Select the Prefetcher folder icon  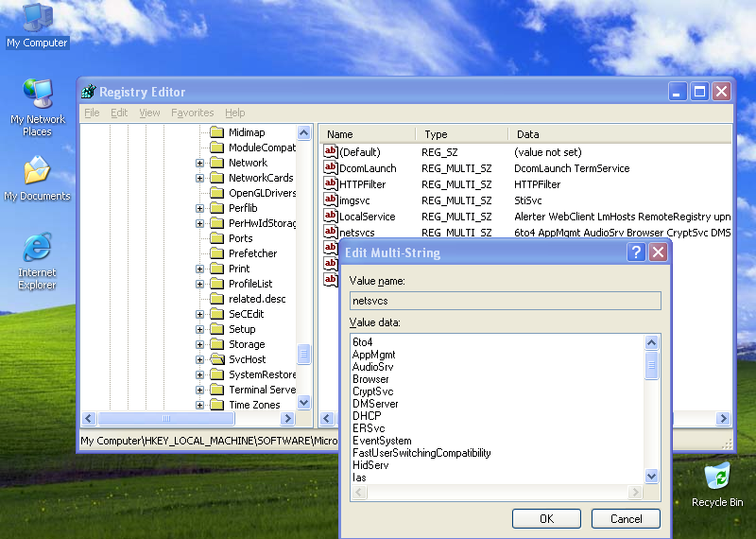(x=217, y=253)
